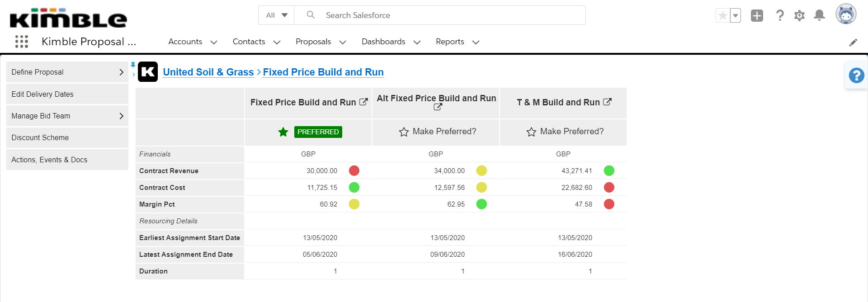Click the favorites star icon
Screen dimensions: 868x302
pos(722,16)
